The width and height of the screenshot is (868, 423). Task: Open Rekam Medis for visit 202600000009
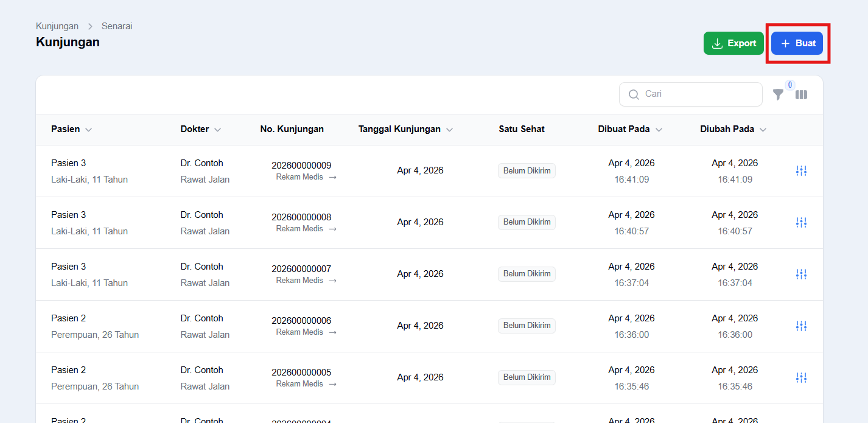point(306,177)
